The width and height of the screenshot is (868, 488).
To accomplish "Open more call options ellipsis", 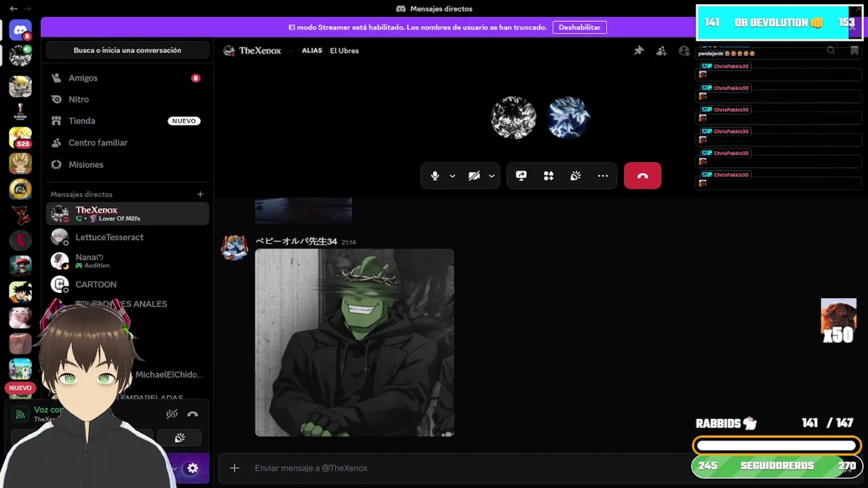I will 603,176.
